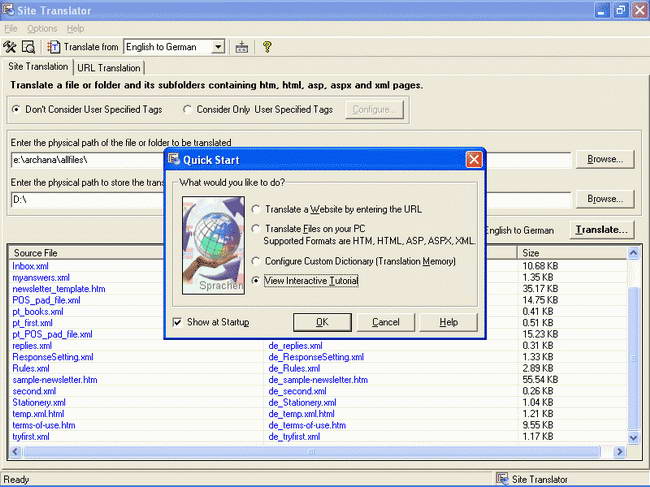650x487 pixels.
Task: Open the File menu
Action: pyautogui.click(x=11, y=29)
